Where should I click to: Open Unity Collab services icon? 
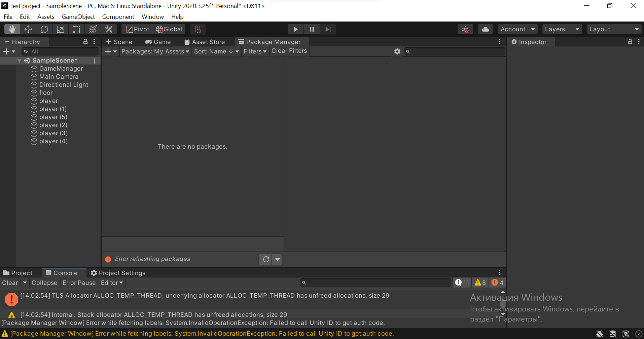(x=465, y=29)
